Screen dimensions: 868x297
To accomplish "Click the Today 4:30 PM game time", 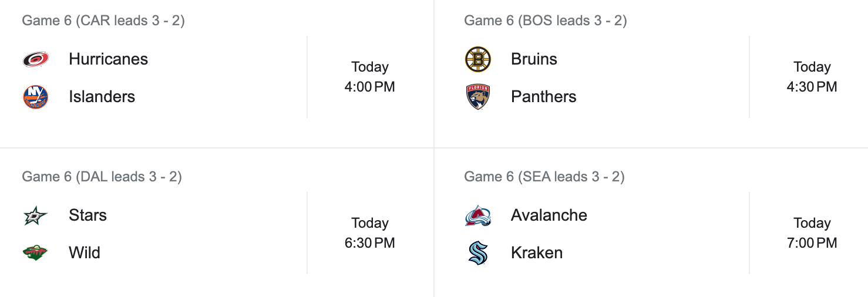I will point(812,77).
